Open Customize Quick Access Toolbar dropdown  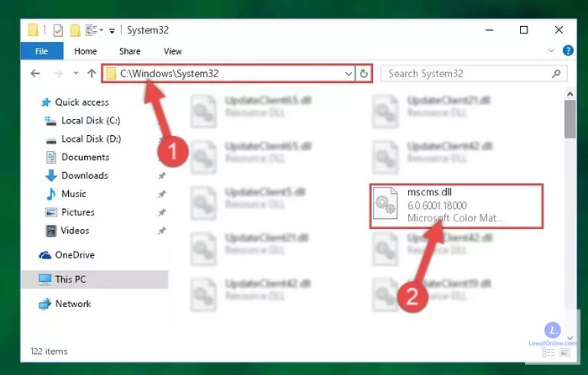click(x=112, y=31)
